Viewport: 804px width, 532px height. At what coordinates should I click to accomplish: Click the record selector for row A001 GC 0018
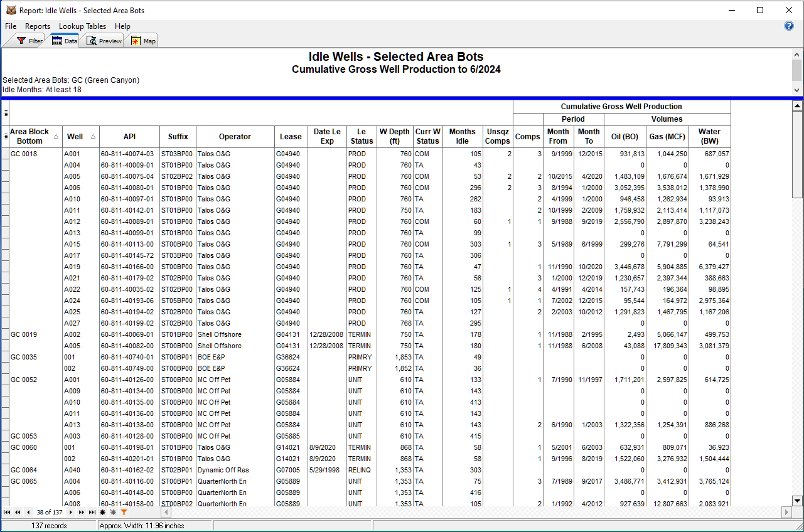(5, 154)
